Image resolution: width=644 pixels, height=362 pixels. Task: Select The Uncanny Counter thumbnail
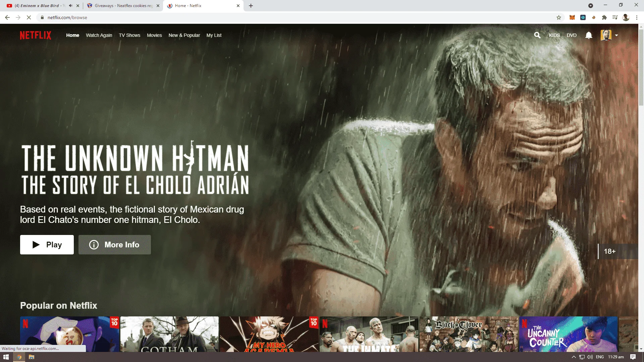click(x=568, y=334)
